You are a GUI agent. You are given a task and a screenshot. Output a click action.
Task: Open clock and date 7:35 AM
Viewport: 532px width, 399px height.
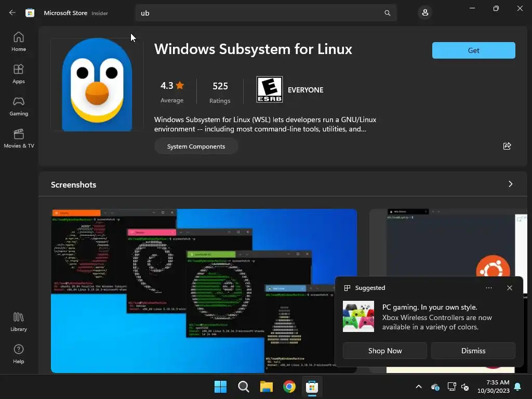[x=494, y=387]
